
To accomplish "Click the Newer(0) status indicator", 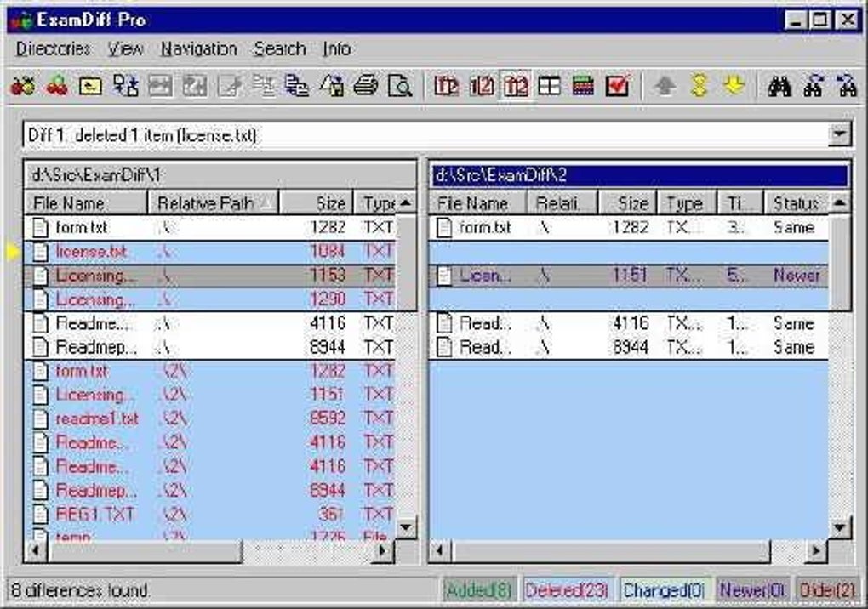I will (752, 591).
